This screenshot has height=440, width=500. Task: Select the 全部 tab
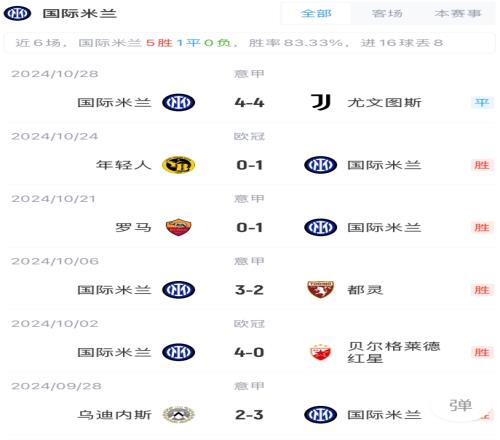316,14
